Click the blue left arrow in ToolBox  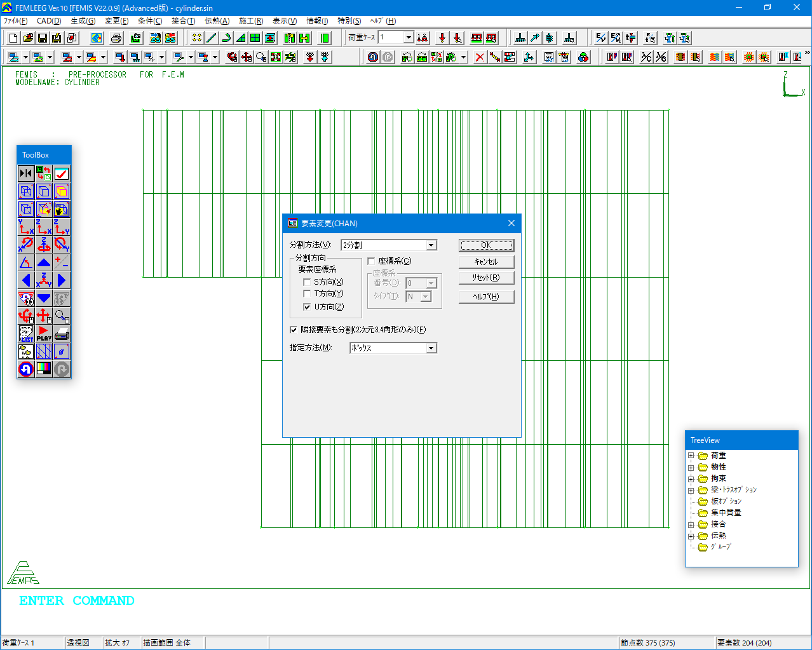[26, 280]
